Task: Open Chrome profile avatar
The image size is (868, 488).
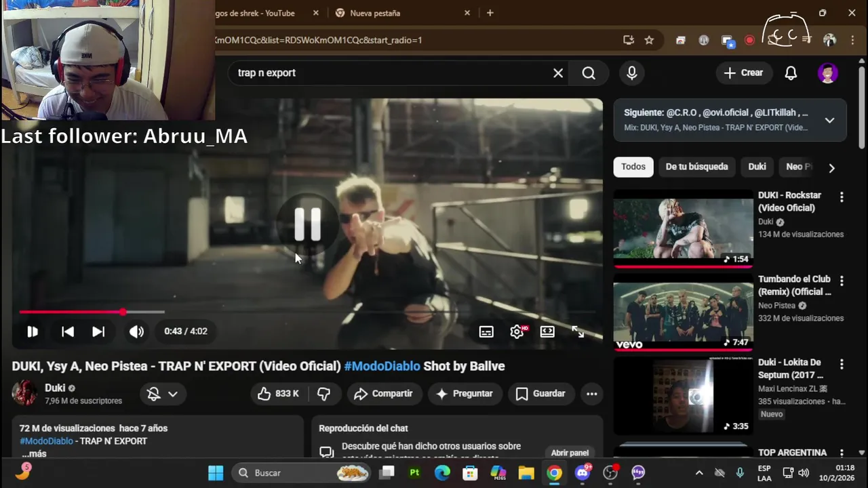Action: click(829, 40)
